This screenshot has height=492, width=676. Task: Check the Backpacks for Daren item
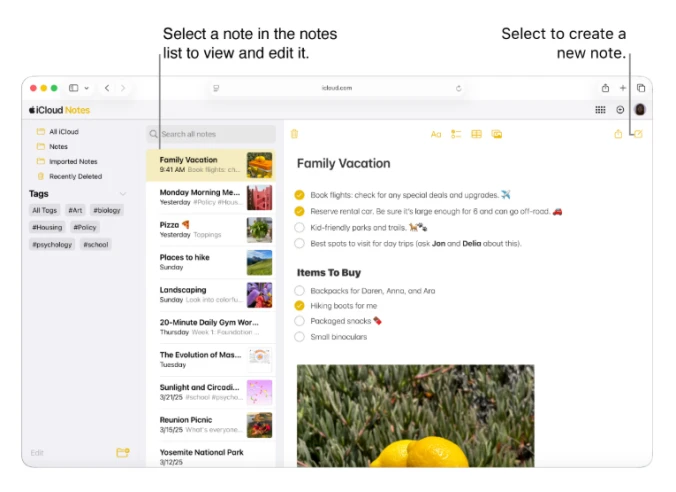[x=299, y=291]
